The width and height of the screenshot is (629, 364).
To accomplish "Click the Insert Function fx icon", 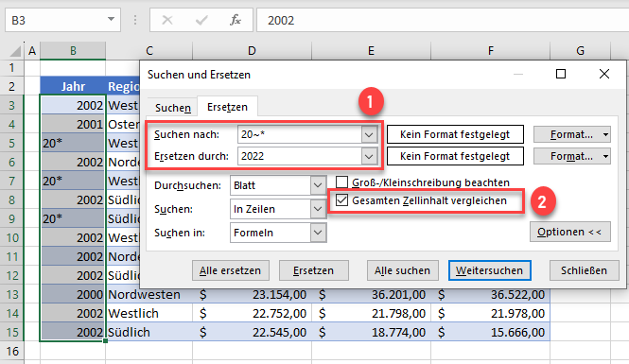I will [x=236, y=20].
